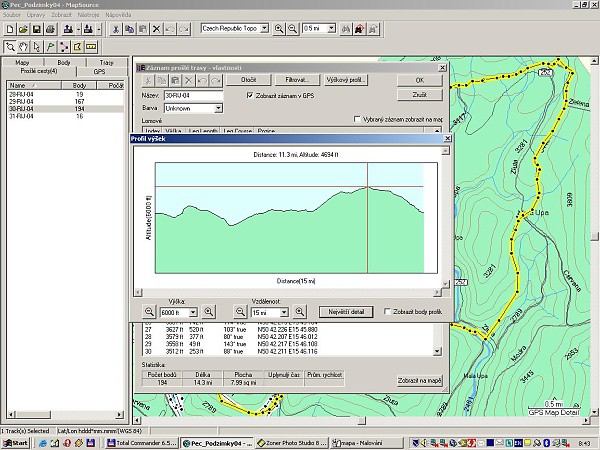
Task: Create a new file with the New icon
Action: tap(10, 29)
